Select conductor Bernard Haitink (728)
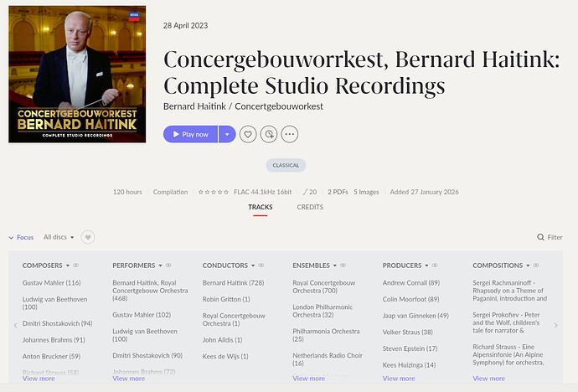 point(234,283)
